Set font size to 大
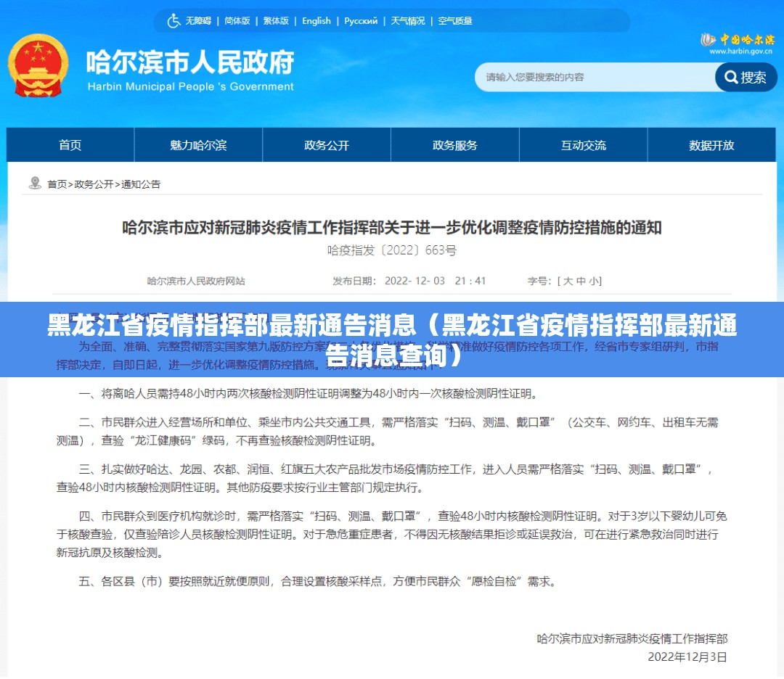 pyautogui.click(x=568, y=281)
